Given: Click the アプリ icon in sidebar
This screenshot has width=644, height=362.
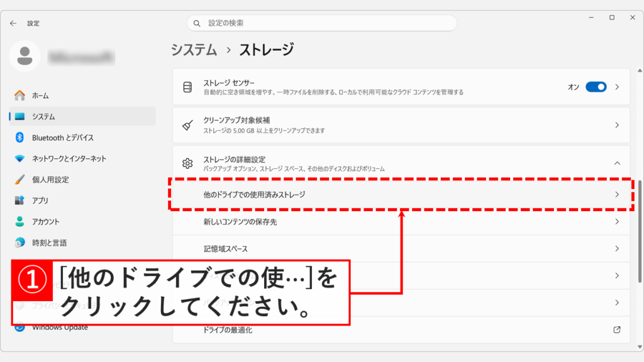Looking at the screenshot, I should tap(19, 200).
